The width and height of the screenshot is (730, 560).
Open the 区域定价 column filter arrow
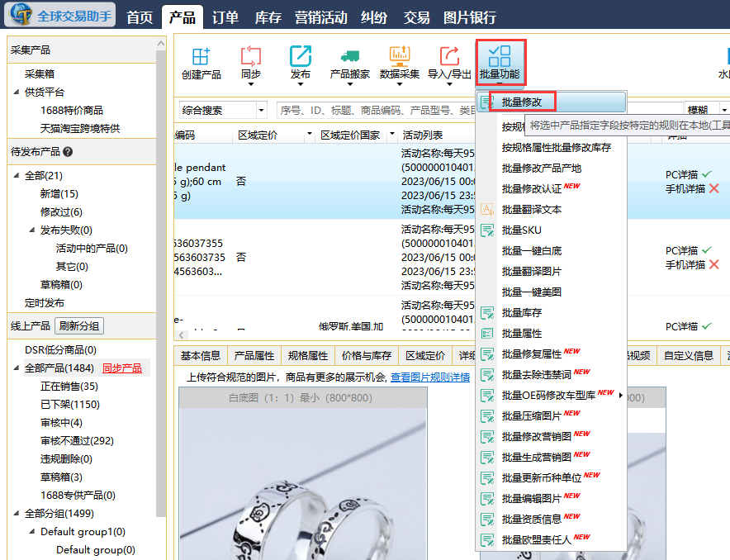pos(309,134)
